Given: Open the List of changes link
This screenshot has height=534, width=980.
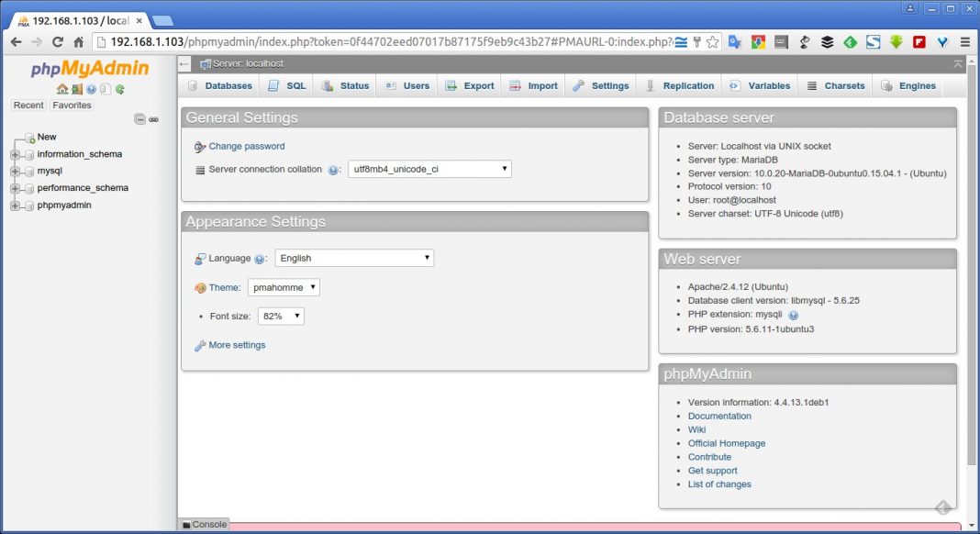Looking at the screenshot, I should click(x=719, y=484).
